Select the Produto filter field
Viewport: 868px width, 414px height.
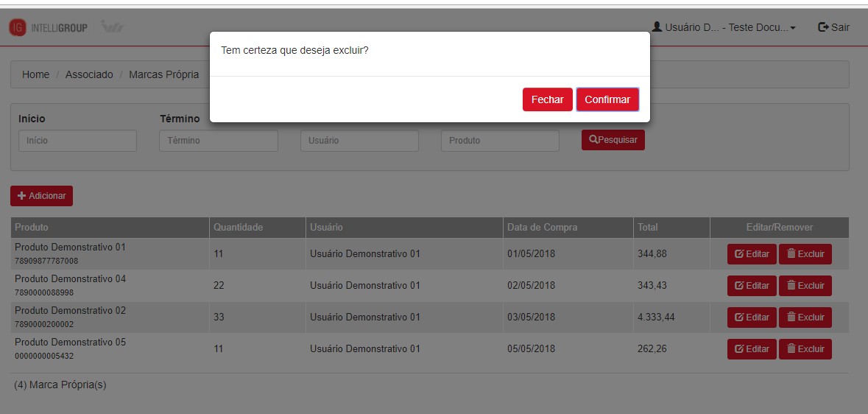500,141
